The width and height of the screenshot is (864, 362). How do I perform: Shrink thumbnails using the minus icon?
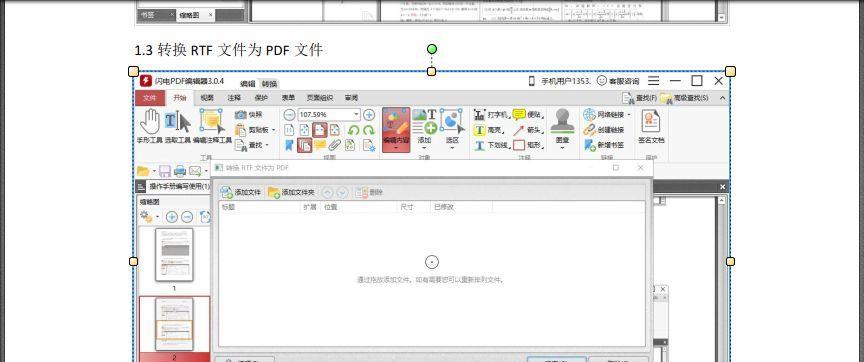(187, 217)
